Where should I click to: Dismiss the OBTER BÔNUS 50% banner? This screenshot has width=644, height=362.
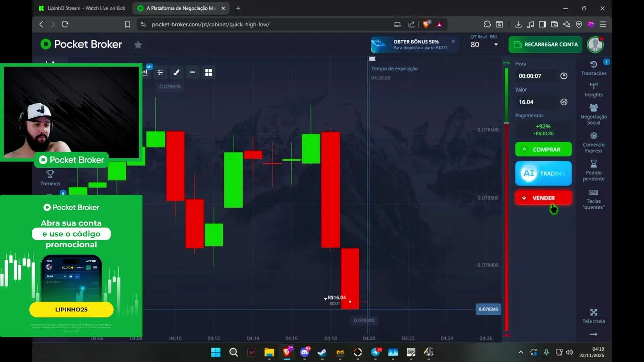click(453, 42)
